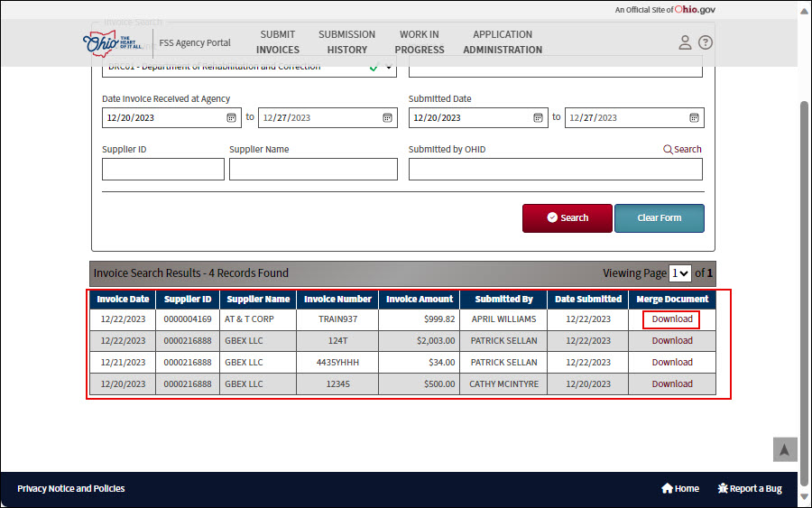
Task: Open calendar for Submitted Date end date
Action: coord(694,117)
